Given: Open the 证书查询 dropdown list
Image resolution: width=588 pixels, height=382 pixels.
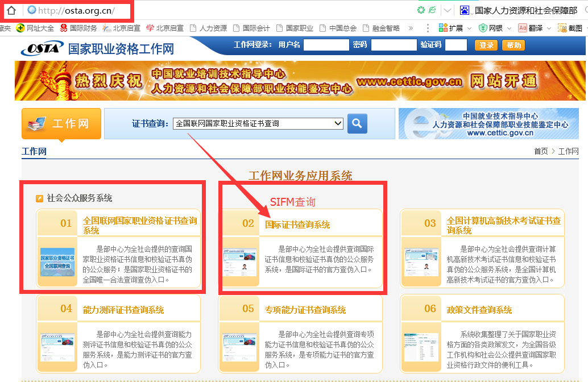Looking at the screenshot, I should pos(258,123).
